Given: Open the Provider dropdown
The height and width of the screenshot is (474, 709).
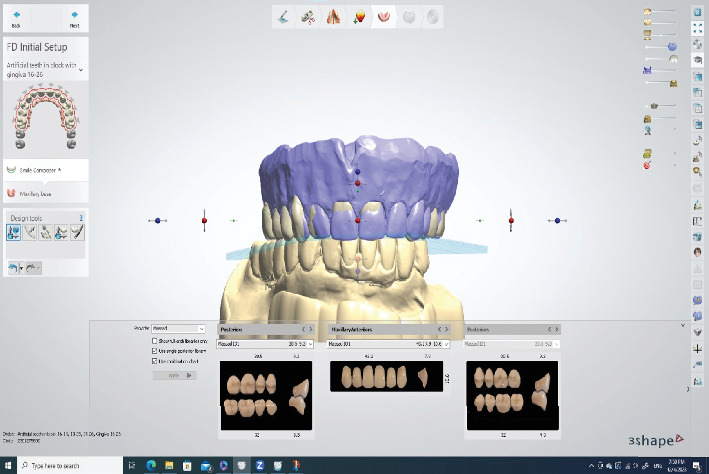Looking at the screenshot, I should pyautogui.click(x=178, y=328).
